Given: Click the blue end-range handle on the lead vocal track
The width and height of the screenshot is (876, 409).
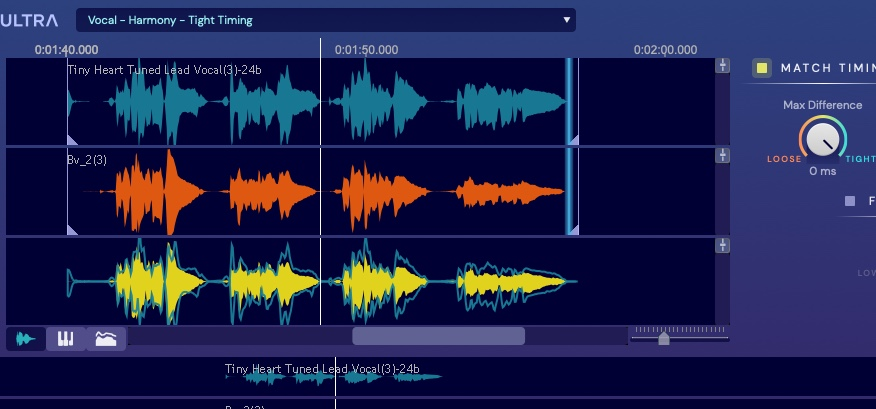Looking at the screenshot, I should 570,100.
